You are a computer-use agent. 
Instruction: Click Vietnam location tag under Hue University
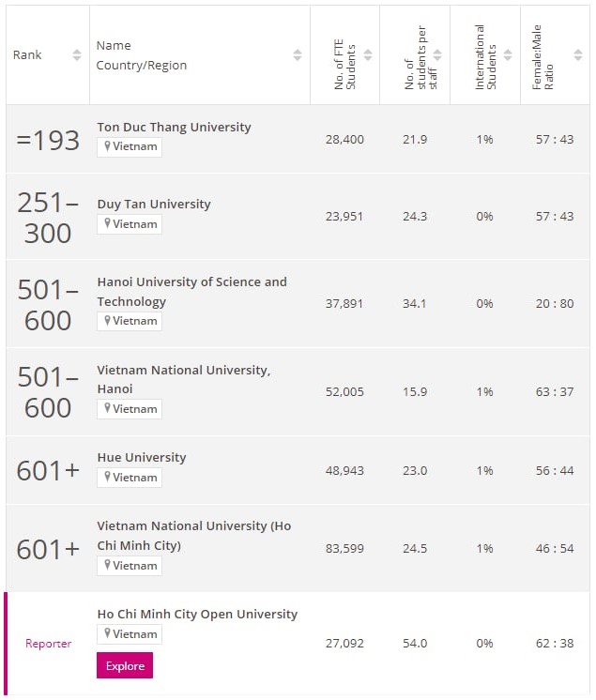click(130, 478)
